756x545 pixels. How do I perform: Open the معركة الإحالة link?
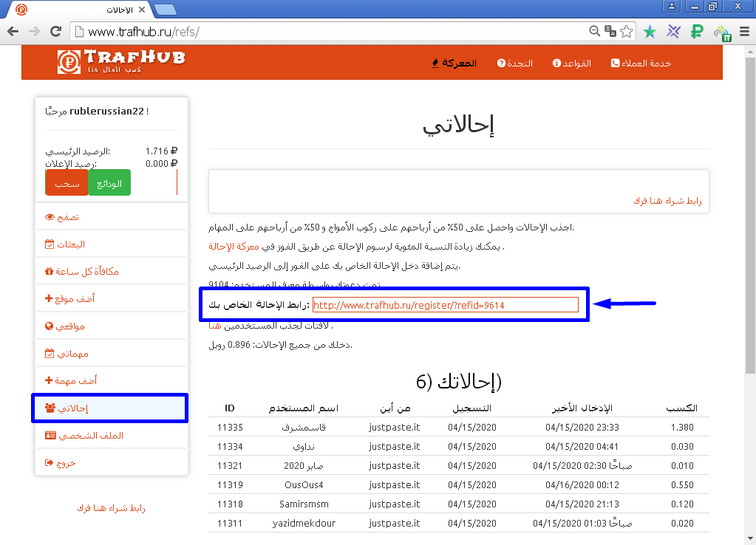click(234, 247)
